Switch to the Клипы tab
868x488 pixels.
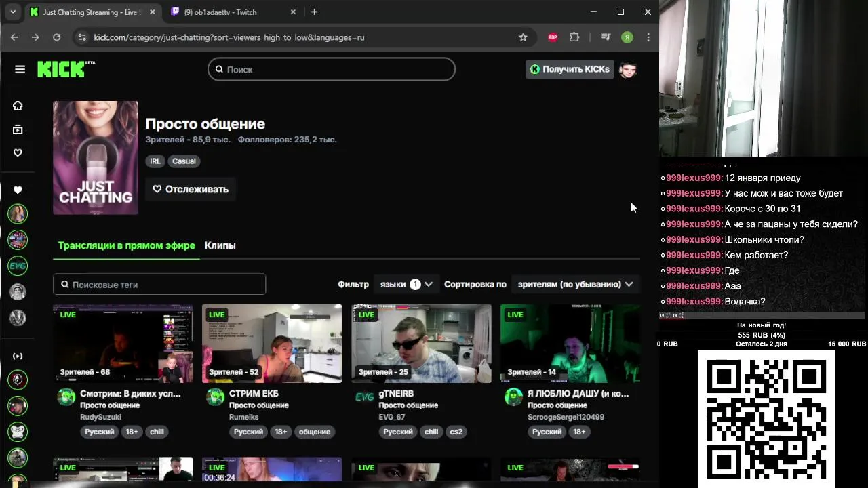pyautogui.click(x=220, y=245)
